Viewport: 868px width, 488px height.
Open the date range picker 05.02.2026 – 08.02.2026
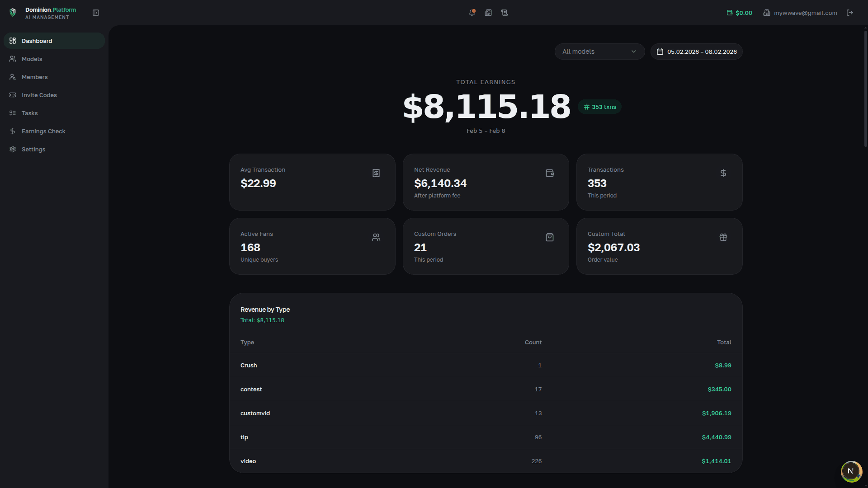tap(696, 52)
